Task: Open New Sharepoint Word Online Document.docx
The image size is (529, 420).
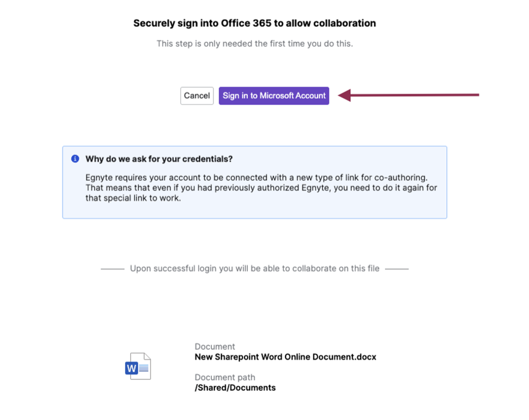Action: point(285,357)
